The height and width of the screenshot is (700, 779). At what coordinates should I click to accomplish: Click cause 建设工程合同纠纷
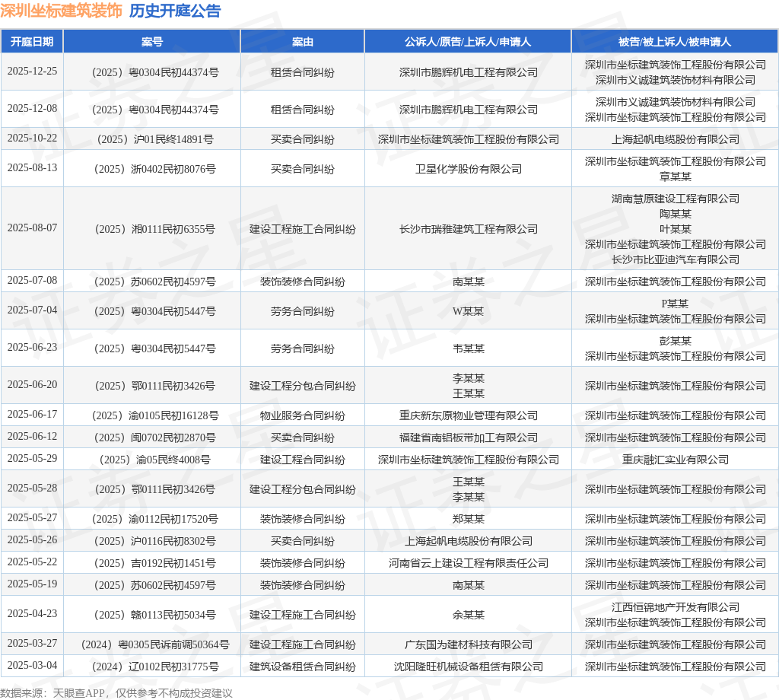pos(303,460)
